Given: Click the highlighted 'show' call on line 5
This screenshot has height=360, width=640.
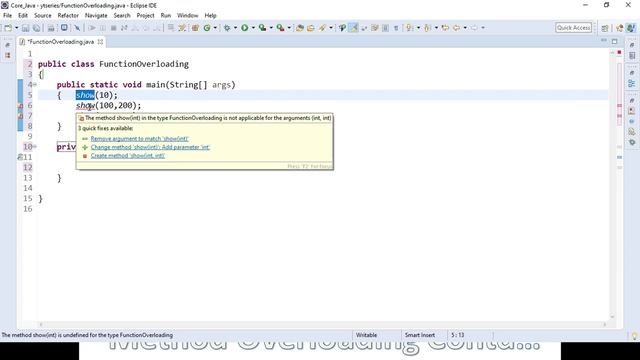Looking at the screenshot, I should [x=85, y=95].
